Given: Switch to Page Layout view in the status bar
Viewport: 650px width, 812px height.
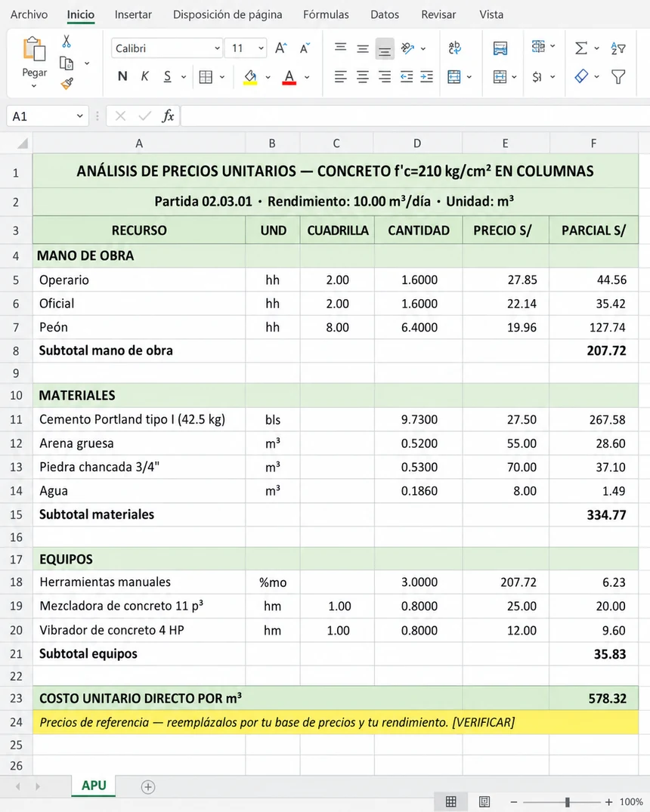Looking at the screenshot, I should 484,801.
